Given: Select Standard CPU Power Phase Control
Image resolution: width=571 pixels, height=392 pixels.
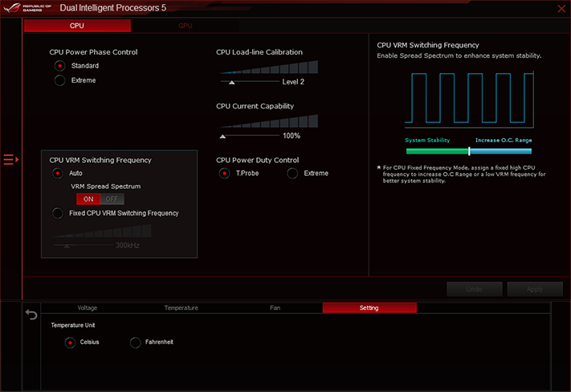Looking at the screenshot, I should coord(59,66).
